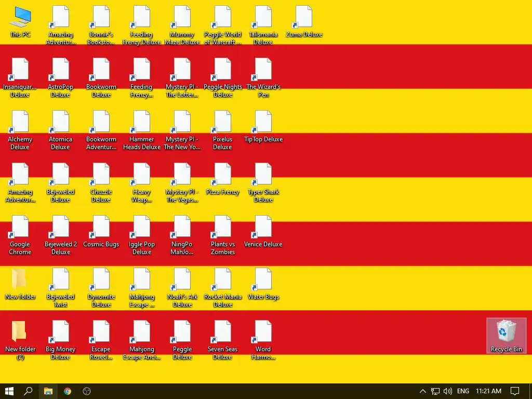The height and width of the screenshot is (399, 532).
Task: Select Mystery PI The Lottery shortcut
Action: point(182,78)
